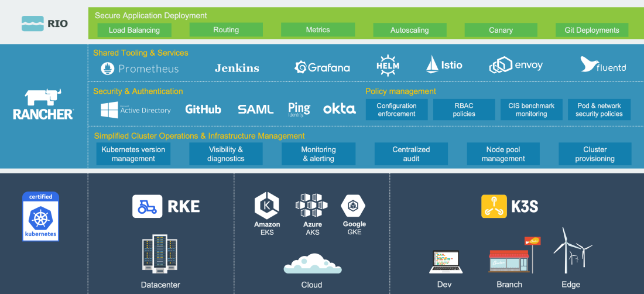Open Configuration enforcement policy box

point(396,110)
